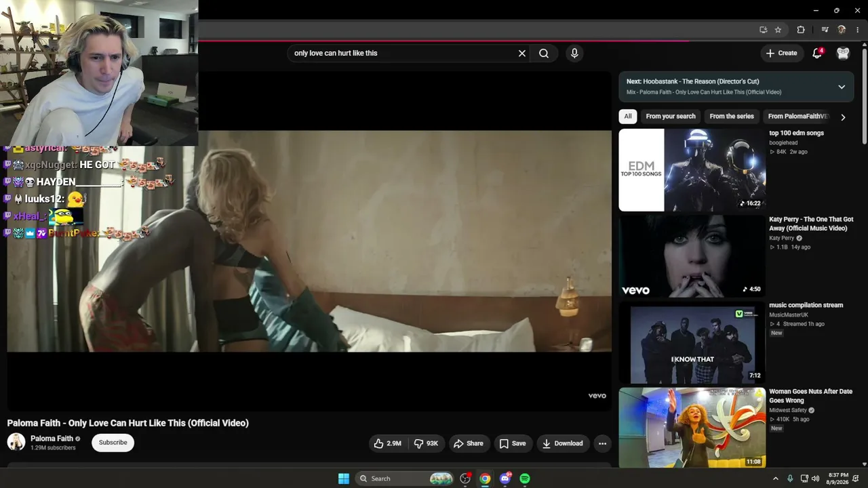Image resolution: width=868 pixels, height=488 pixels.
Task: Click the magnifier search button
Action: click(544, 53)
